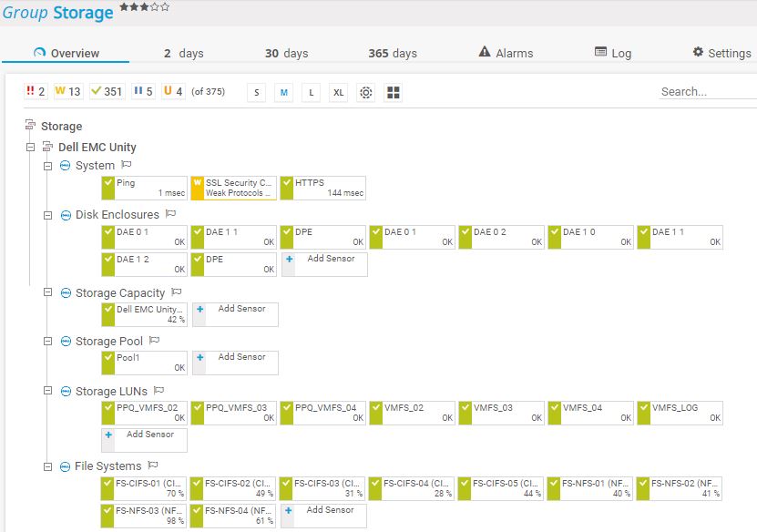Open the Dell EMC Unity capacity sensor 42 %

[x=144, y=314]
